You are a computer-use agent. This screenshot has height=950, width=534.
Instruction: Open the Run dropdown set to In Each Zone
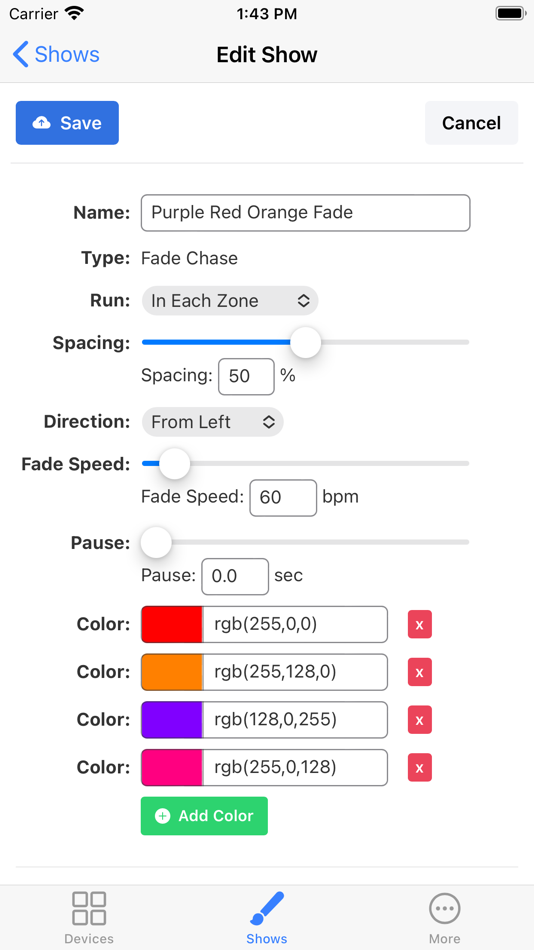230,301
